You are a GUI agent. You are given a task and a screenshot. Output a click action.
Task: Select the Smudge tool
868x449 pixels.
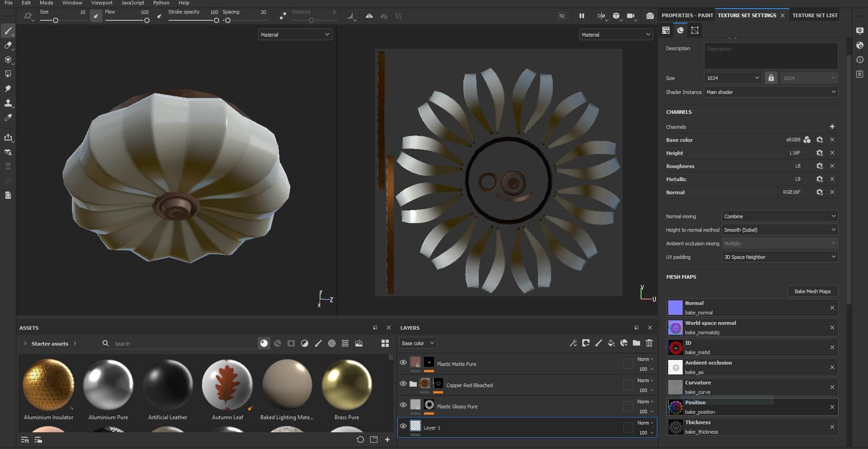[8, 89]
